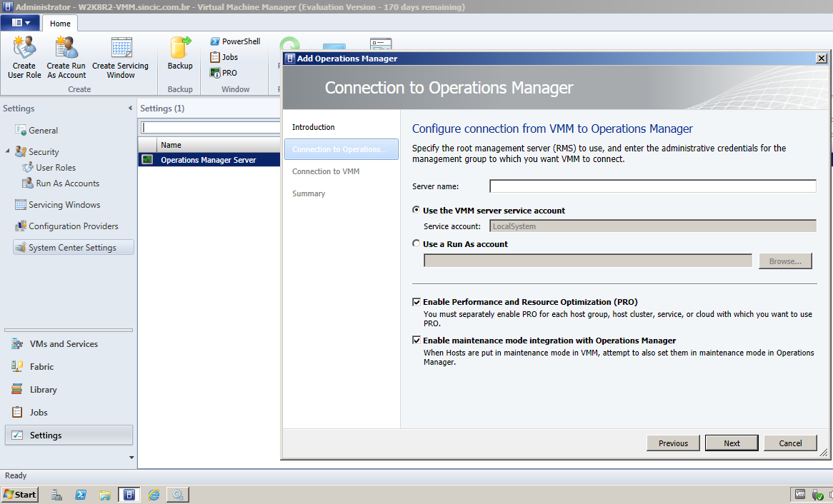Switch to Settings workspace
The image size is (833, 504).
(69, 435)
